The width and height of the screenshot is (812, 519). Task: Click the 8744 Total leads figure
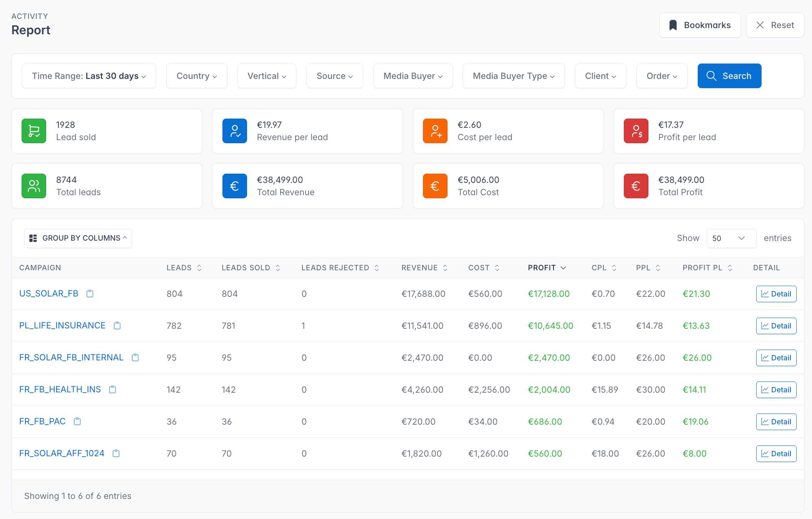(67, 180)
